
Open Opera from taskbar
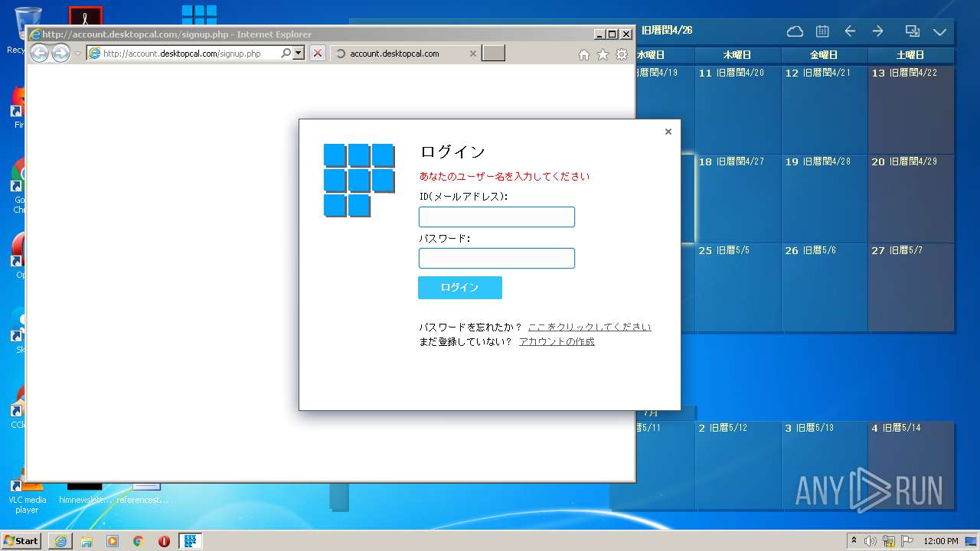tap(164, 541)
